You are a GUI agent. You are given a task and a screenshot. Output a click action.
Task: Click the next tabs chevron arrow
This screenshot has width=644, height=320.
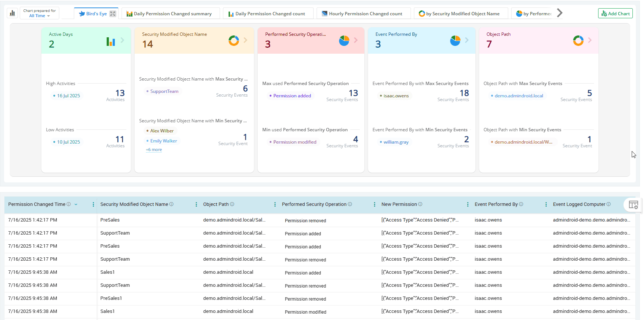(559, 13)
